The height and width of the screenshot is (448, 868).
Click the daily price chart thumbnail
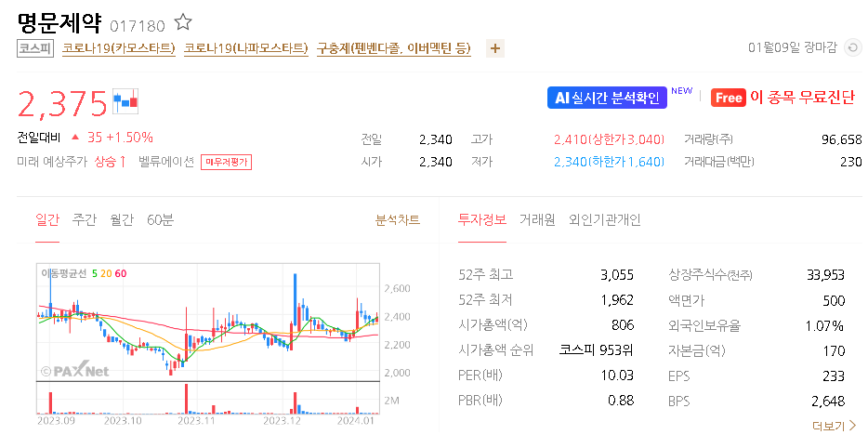coord(209,339)
